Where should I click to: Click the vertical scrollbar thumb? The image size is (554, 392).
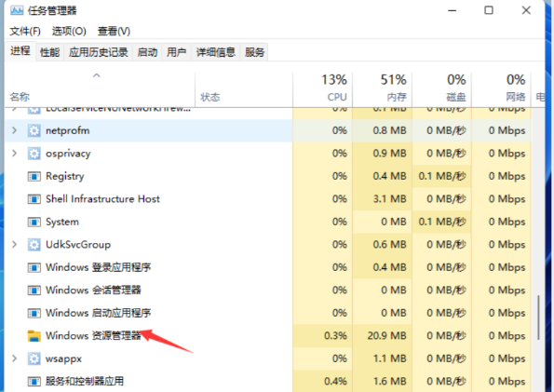point(538,318)
